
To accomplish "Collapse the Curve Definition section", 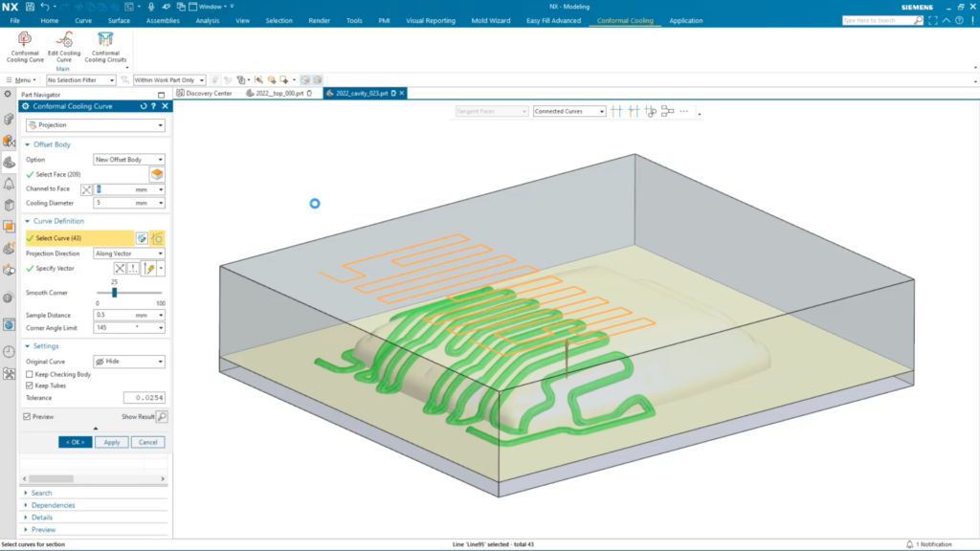I will click(54, 221).
